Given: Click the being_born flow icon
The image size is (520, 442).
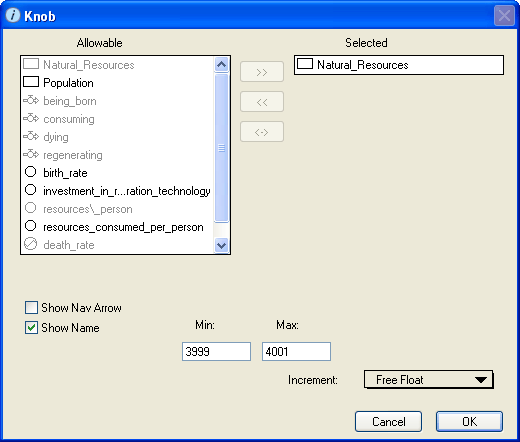Looking at the screenshot, I should pos(31,100).
